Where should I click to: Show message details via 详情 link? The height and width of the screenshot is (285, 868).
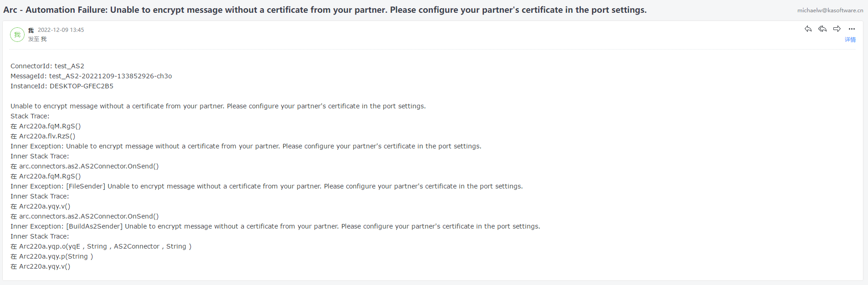[x=850, y=40]
